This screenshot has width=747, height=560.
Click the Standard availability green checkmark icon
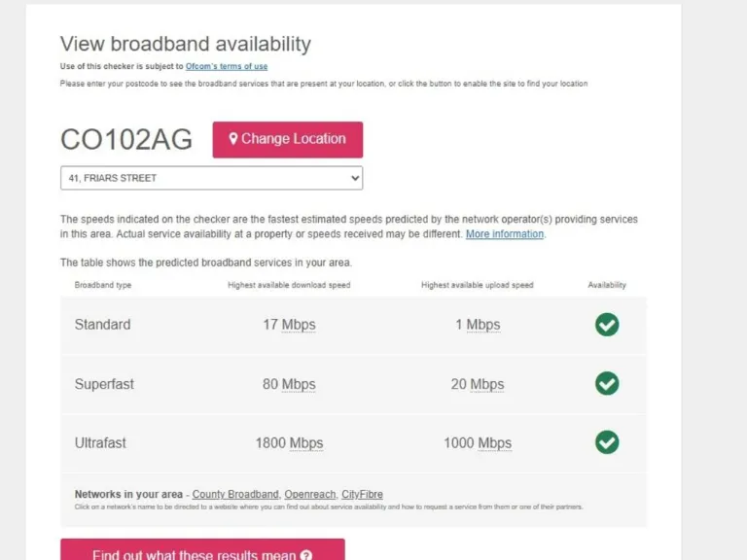607,325
